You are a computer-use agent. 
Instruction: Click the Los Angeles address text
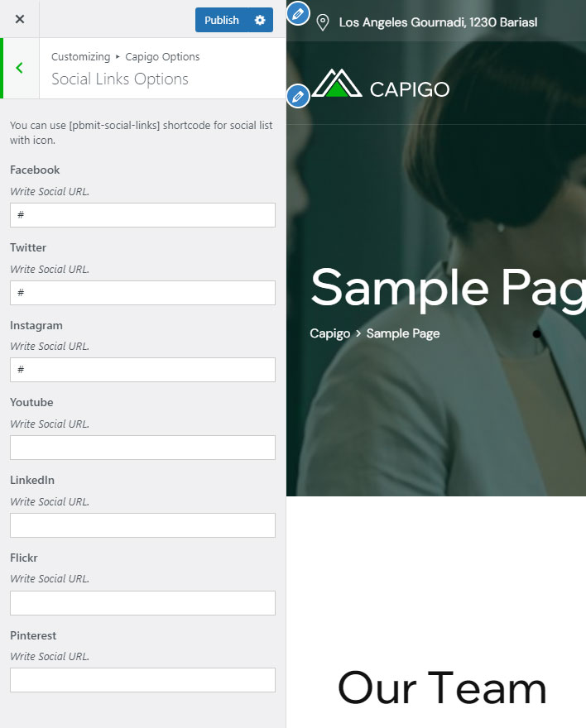(438, 22)
